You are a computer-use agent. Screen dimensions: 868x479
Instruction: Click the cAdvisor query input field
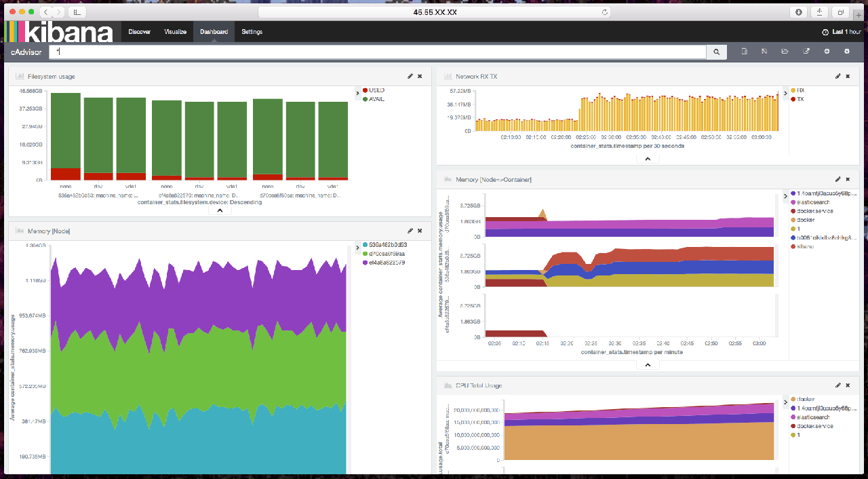pos(380,52)
